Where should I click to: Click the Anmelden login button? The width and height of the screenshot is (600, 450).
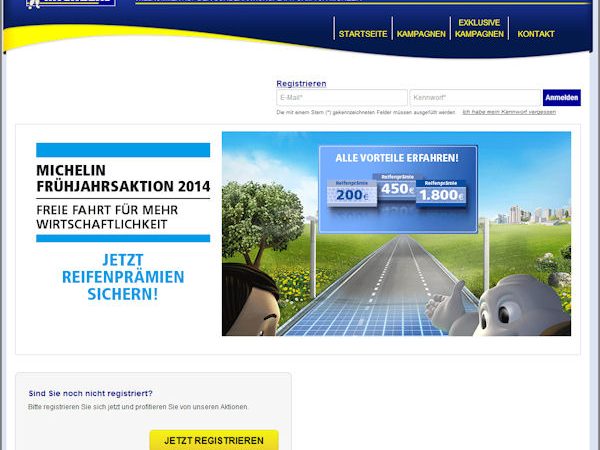[561, 98]
